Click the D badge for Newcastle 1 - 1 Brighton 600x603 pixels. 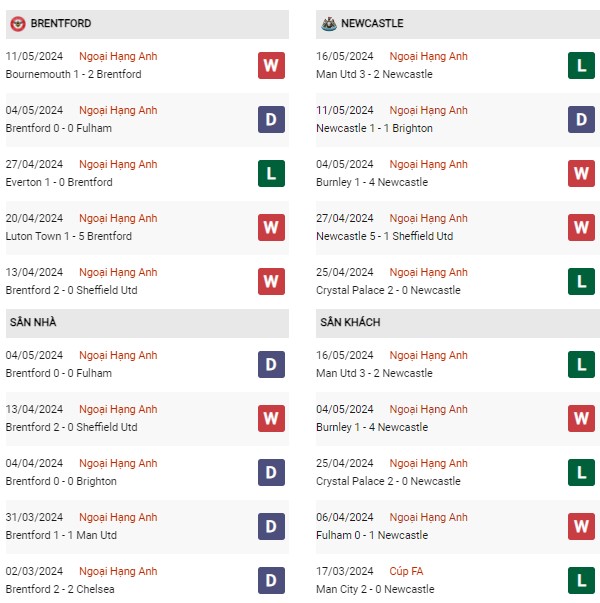(x=581, y=120)
